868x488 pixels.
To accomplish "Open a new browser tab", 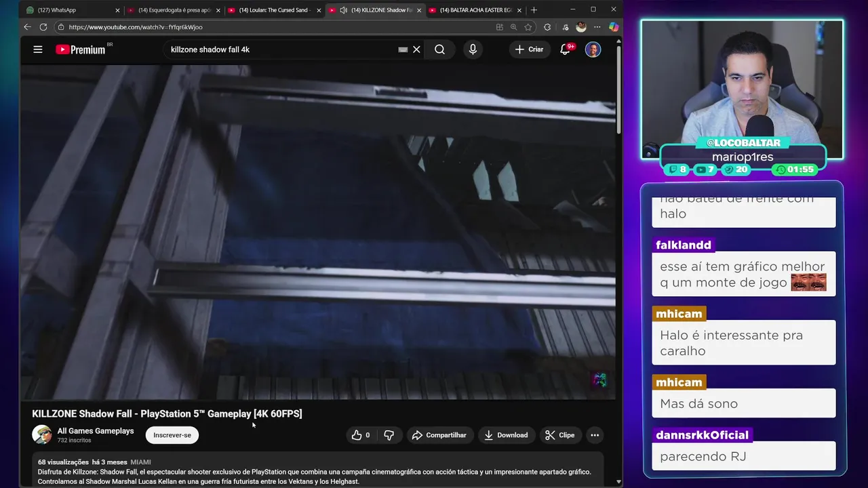I will pos(534,10).
